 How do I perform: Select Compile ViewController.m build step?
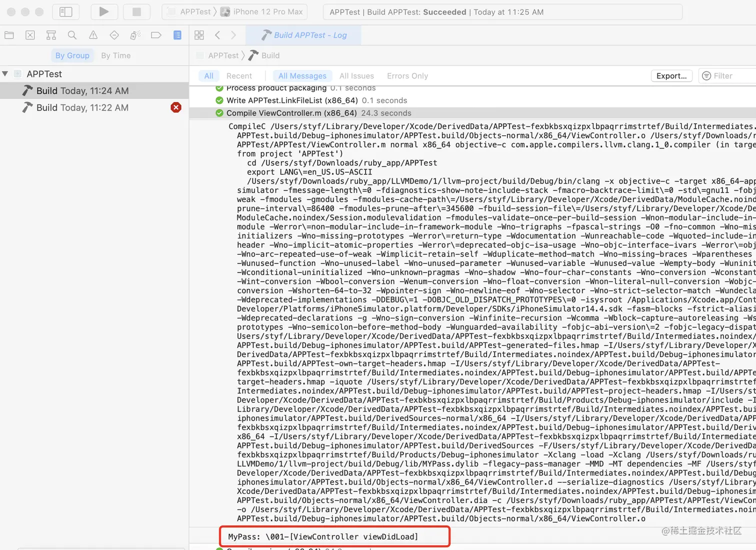click(x=472, y=113)
